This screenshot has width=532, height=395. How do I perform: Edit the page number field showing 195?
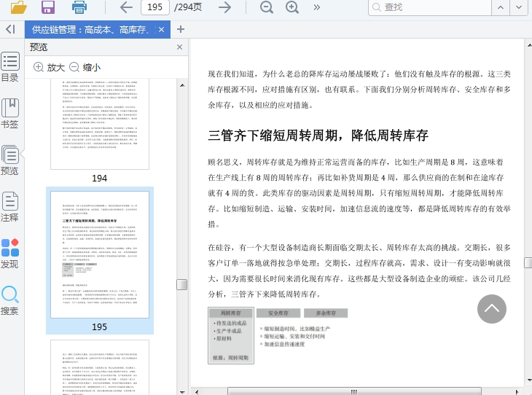point(154,7)
